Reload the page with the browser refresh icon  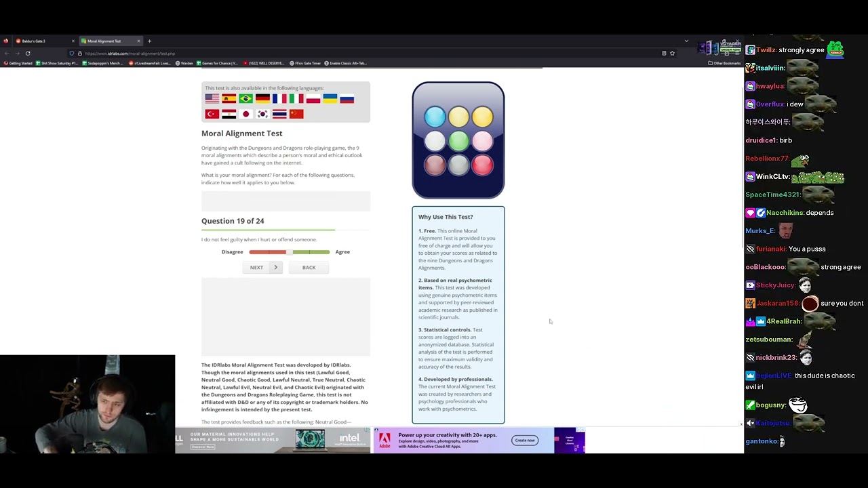point(28,53)
